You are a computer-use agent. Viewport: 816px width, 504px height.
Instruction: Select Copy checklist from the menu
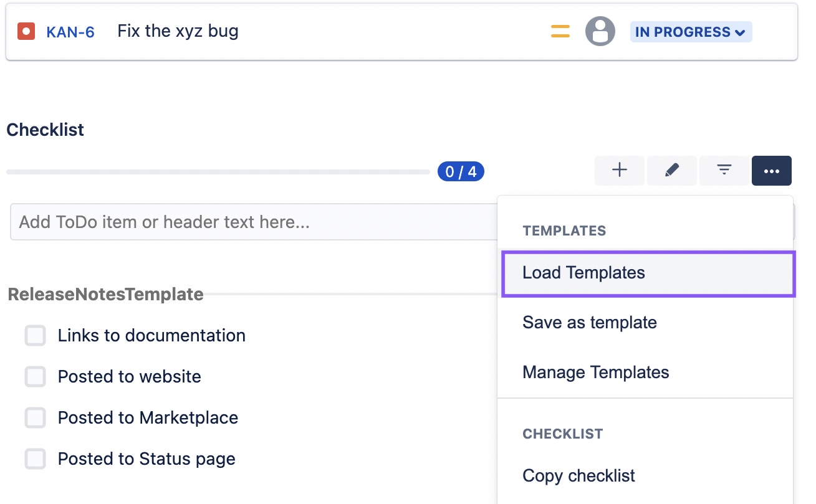click(x=645, y=476)
